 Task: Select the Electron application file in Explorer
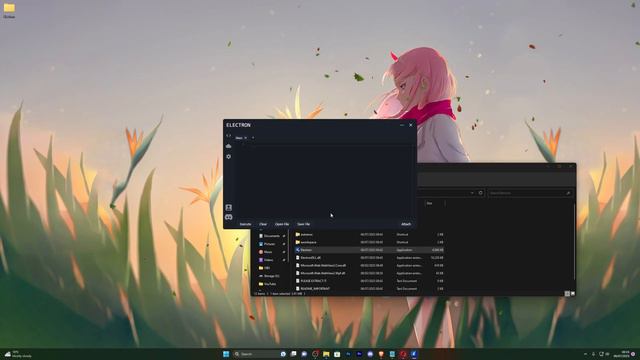point(369,250)
